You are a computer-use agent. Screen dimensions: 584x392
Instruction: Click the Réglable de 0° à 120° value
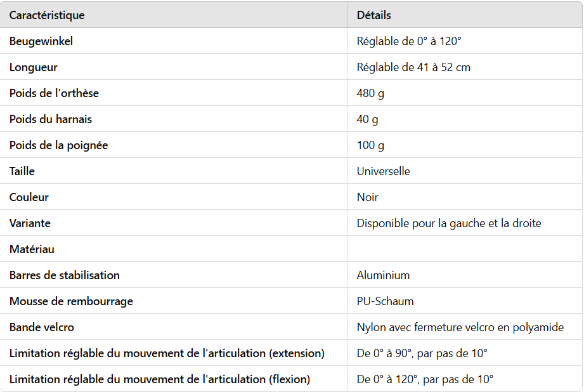click(409, 41)
